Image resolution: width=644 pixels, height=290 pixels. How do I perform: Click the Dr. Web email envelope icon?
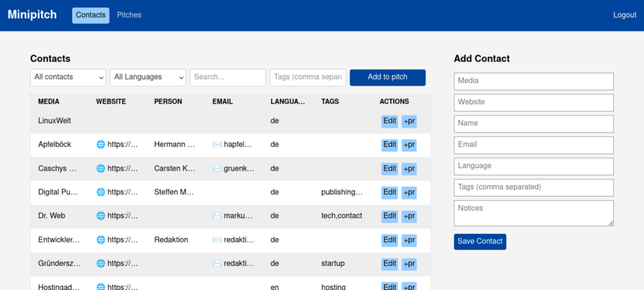point(217,216)
